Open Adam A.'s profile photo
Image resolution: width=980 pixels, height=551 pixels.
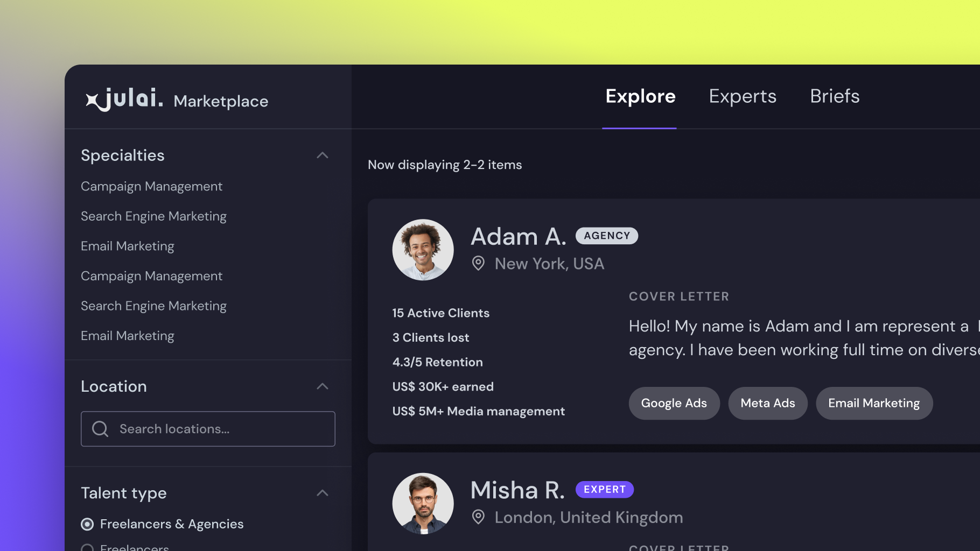coord(423,250)
